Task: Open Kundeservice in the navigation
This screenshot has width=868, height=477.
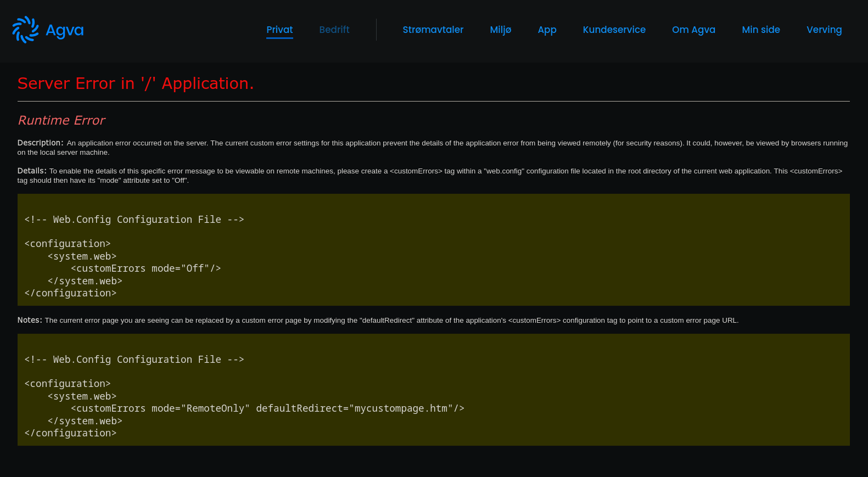Action: coord(614,30)
